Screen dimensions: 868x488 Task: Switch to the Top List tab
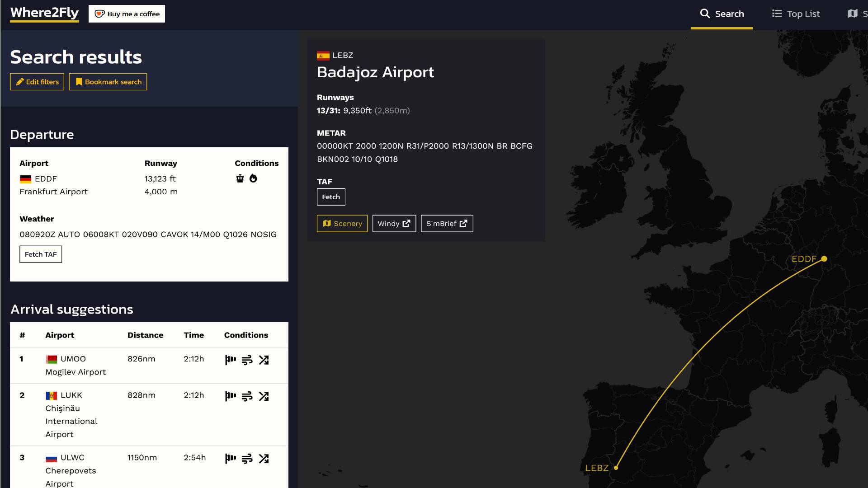796,14
